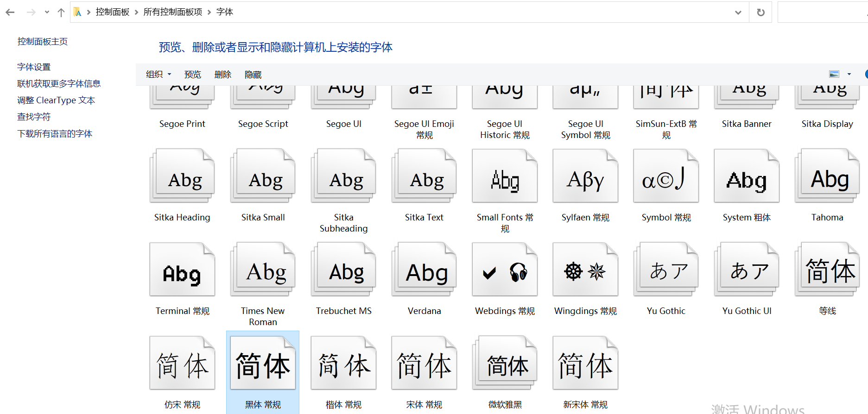This screenshot has width=868, height=414.
Task: Click the Segoe Print font name
Action: [182, 124]
